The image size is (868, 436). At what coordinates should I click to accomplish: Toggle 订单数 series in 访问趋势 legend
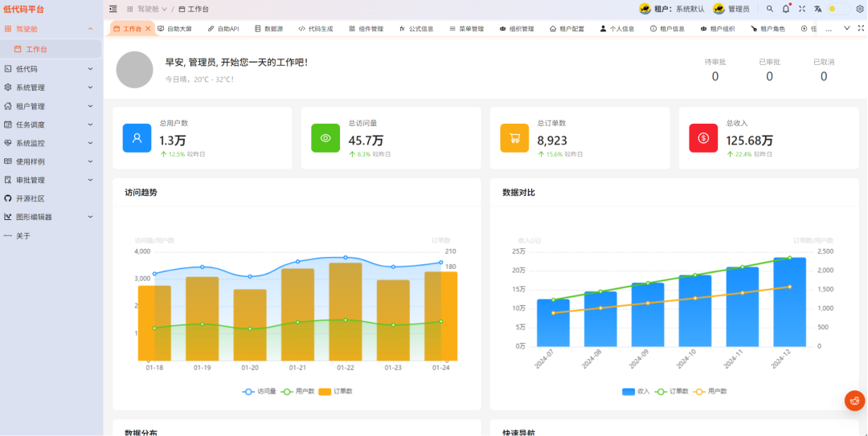(x=335, y=392)
